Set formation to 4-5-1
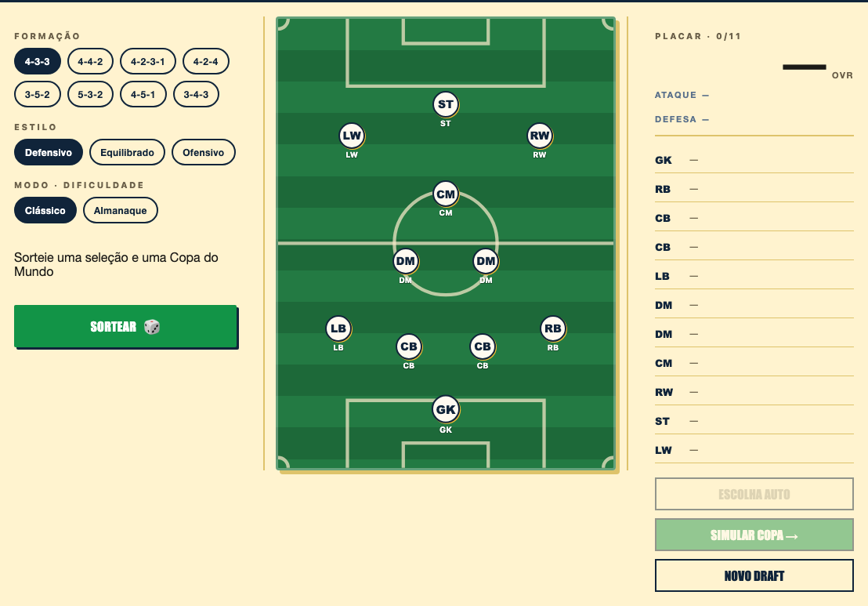868x606 pixels. click(143, 94)
